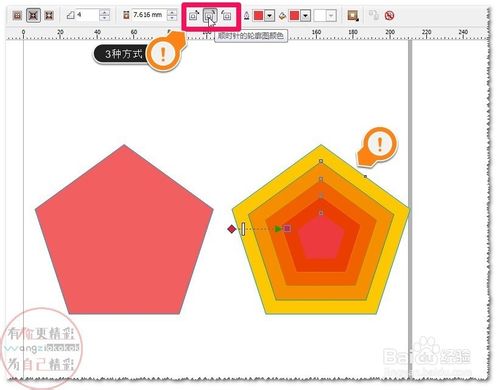Open the outline color dropdown arrow
The height and width of the screenshot is (390, 500).
[x=270, y=15]
